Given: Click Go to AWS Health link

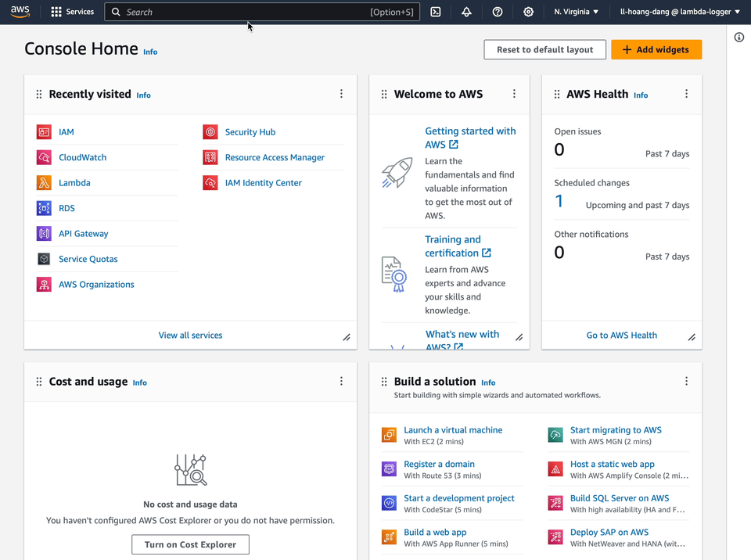Looking at the screenshot, I should 622,335.
